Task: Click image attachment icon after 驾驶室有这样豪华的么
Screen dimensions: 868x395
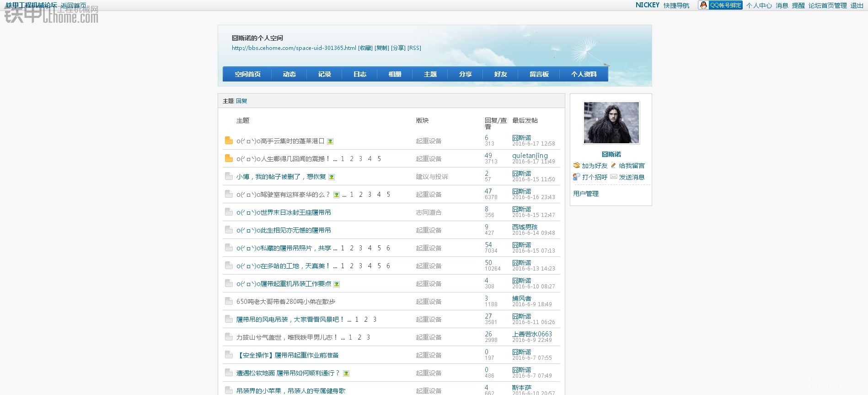Action: pos(337,195)
